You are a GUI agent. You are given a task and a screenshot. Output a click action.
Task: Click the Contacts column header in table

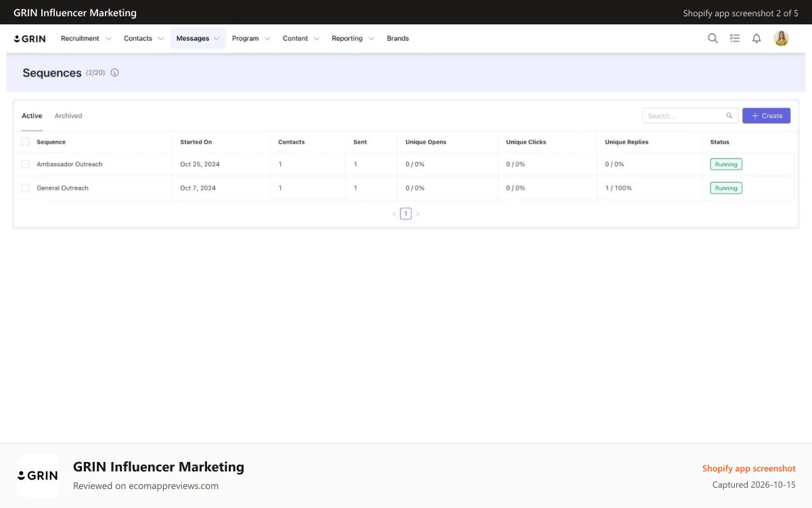pos(292,142)
